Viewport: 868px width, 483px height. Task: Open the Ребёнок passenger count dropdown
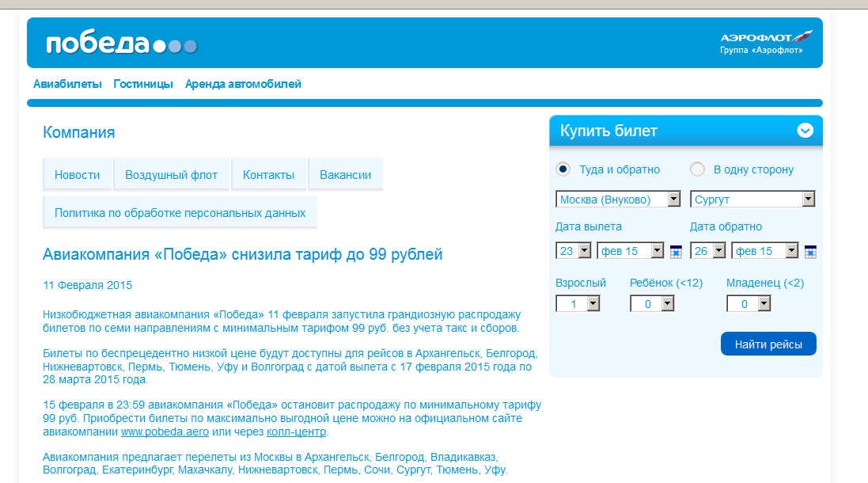pyautogui.click(x=651, y=303)
